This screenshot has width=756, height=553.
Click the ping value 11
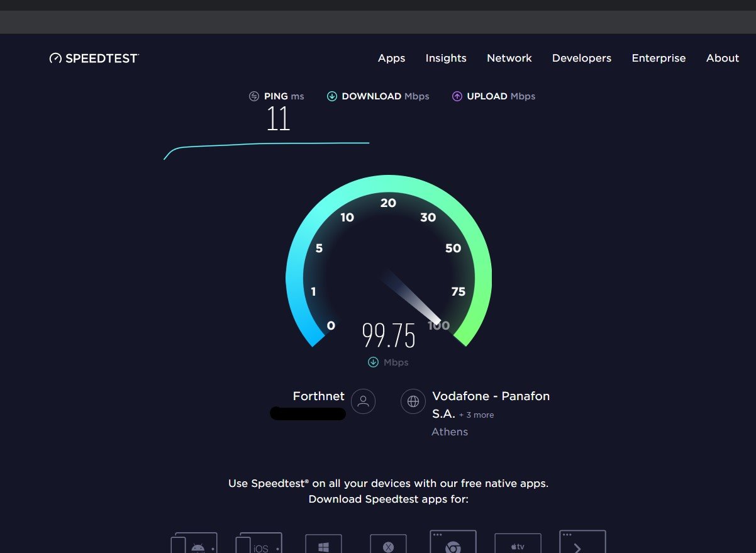tap(278, 118)
